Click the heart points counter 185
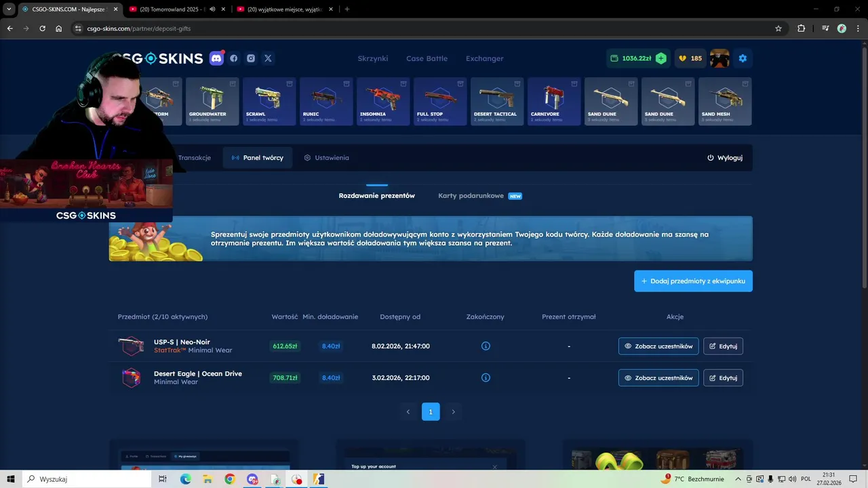Viewport: 868px width, 488px height. coord(690,58)
